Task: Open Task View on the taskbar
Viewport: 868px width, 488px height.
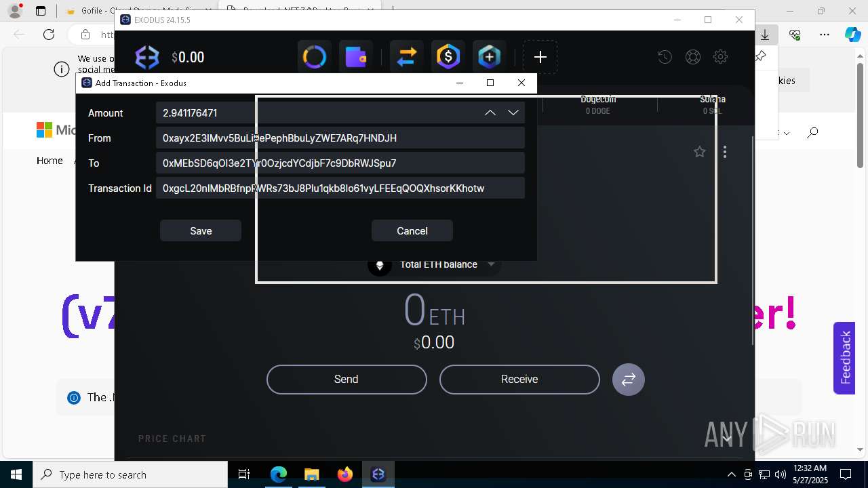Action: [244, 474]
